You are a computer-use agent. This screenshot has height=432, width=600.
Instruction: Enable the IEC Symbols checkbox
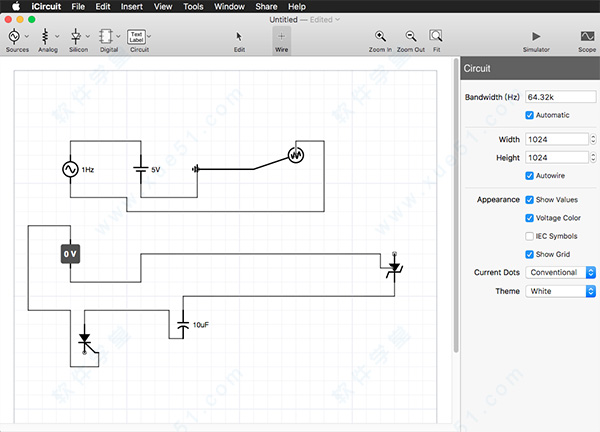(x=530, y=236)
